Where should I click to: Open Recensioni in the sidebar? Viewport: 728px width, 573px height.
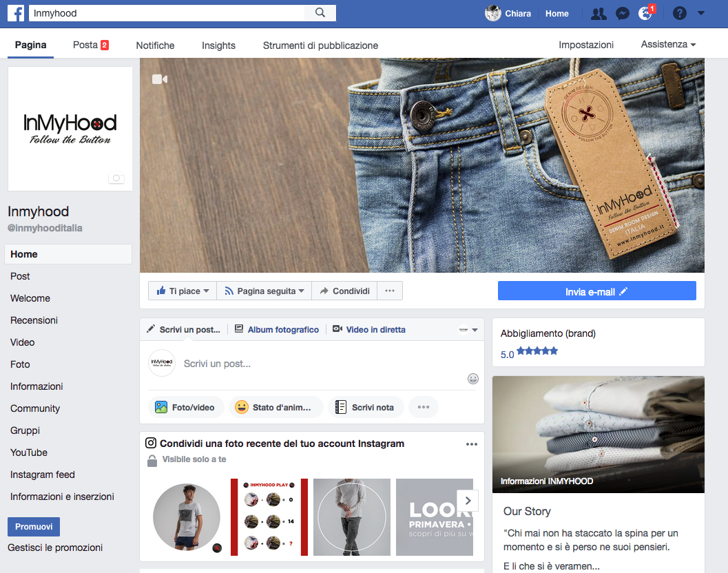[x=34, y=320]
